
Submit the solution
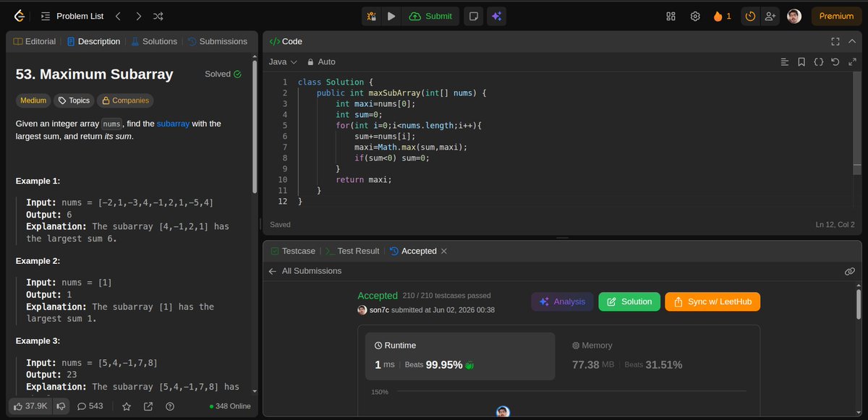[x=430, y=16]
